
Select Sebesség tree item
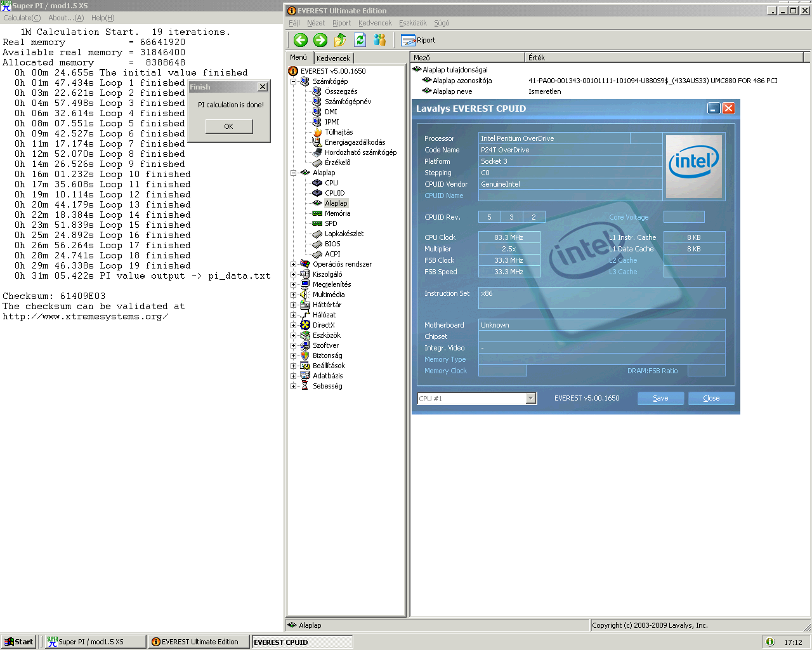[x=327, y=386]
